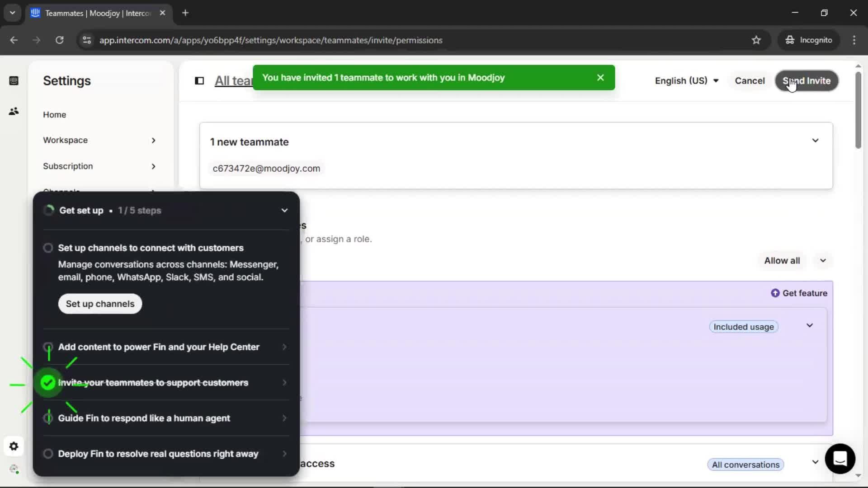Screen dimensions: 868x488
Task: Expand the Included usage section chevron
Action: pos(810,326)
